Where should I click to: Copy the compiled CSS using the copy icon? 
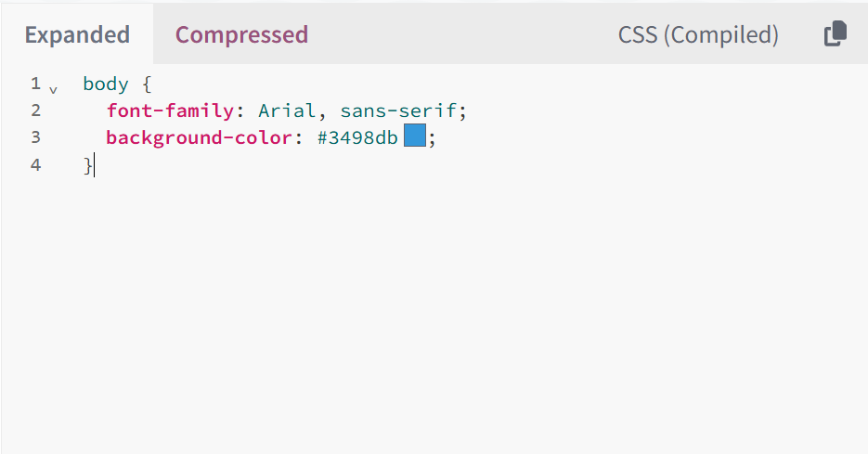coord(835,34)
